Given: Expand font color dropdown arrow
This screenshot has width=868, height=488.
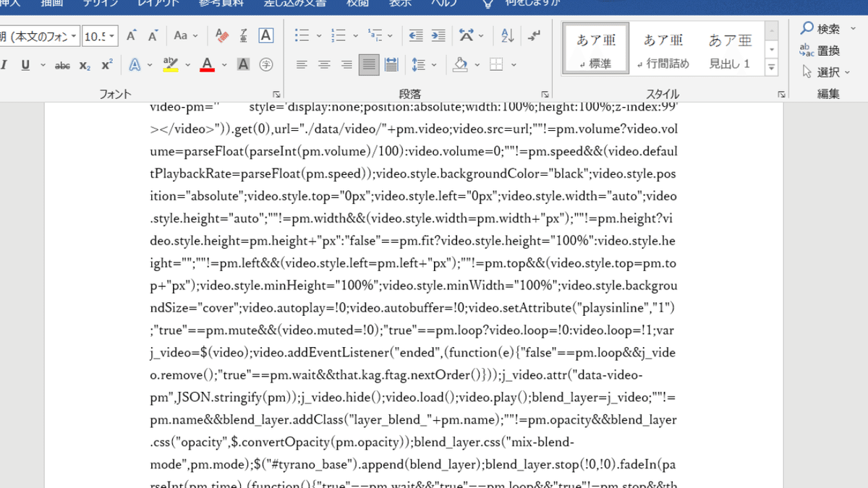Looking at the screenshot, I should 224,65.
